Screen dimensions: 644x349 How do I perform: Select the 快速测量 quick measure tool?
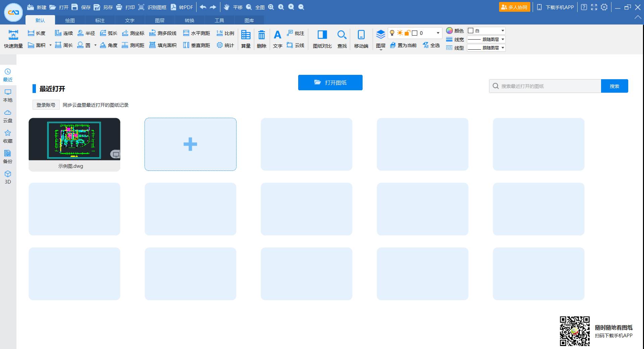click(x=13, y=39)
